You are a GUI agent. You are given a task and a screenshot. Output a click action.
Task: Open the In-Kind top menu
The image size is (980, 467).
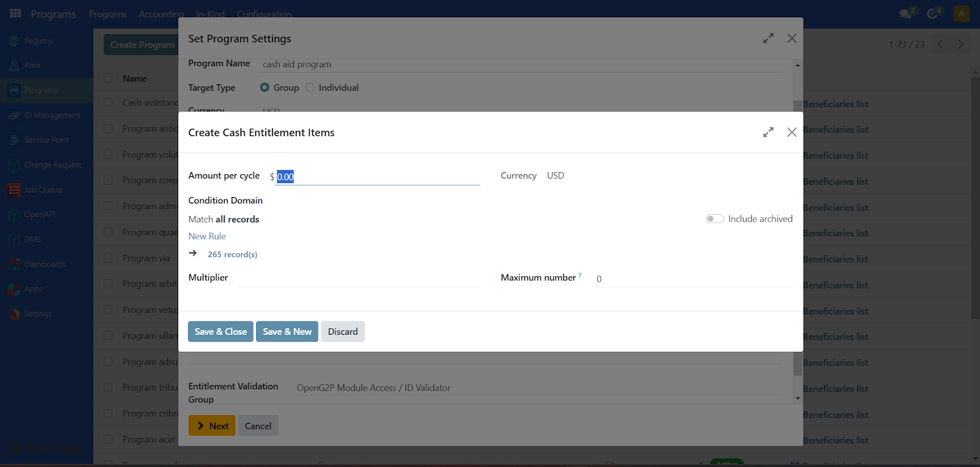(210, 14)
